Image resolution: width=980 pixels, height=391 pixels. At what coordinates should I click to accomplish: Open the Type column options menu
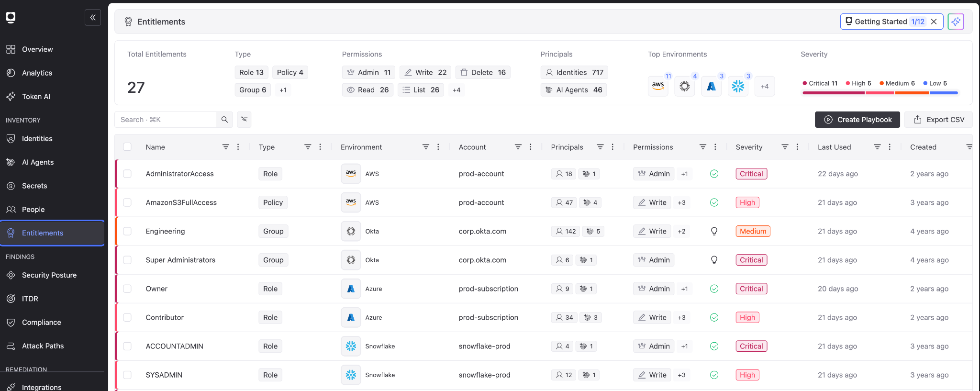(320, 147)
